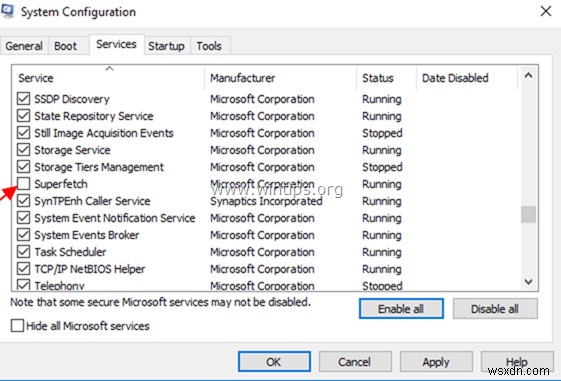Image resolution: width=561 pixels, height=381 pixels.
Task: Uncheck the Telephony checkbox
Action: tap(24, 285)
